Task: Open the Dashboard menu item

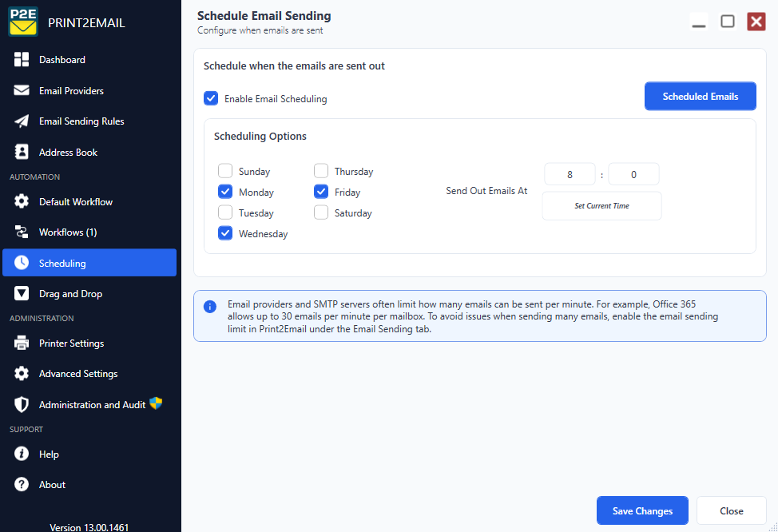Action: pyautogui.click(x=89, y=60)
